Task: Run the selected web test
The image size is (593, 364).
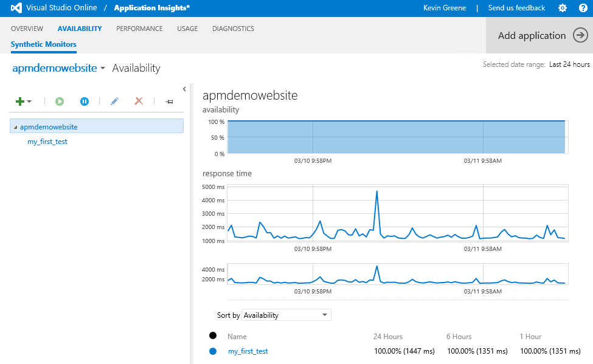Action: coord(59,101)
